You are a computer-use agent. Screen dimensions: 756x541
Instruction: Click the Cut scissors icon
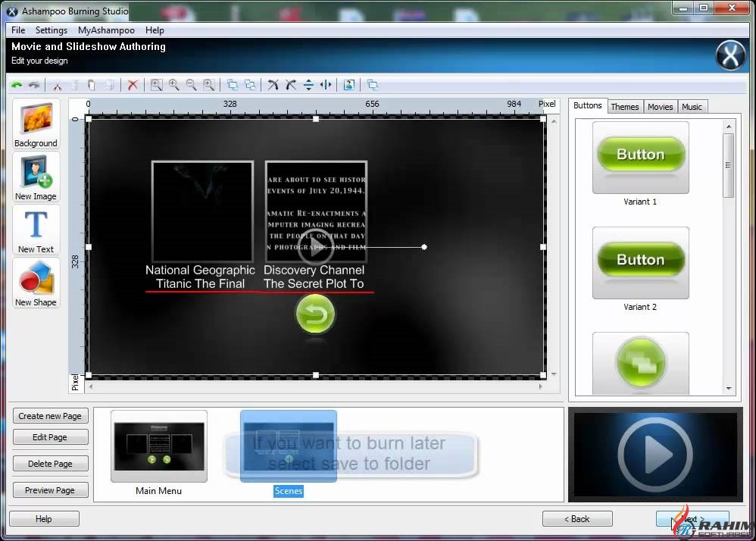point(58,86)
